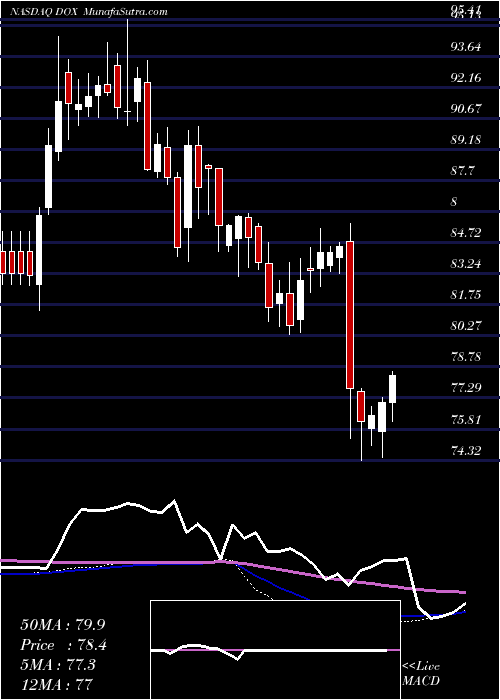Click the 93.64 price axis label
This screenshot has height=700, width=500.
pos(466,46)
